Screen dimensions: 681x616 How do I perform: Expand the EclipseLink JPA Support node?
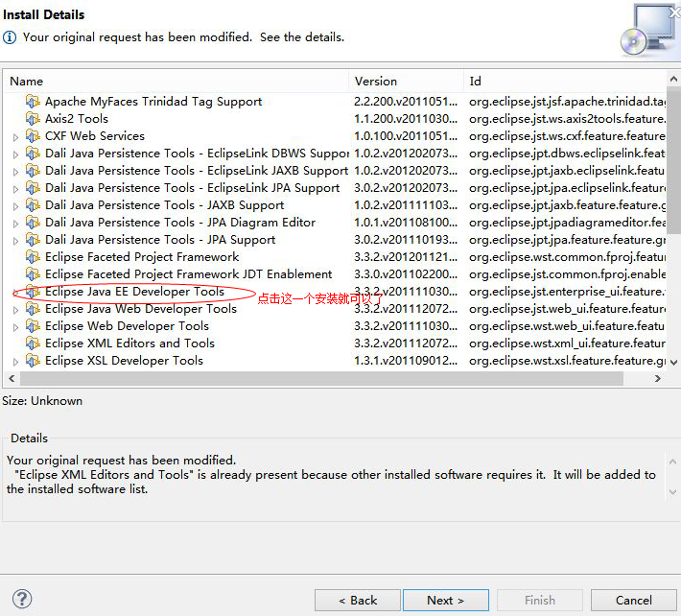click(15, 189)
